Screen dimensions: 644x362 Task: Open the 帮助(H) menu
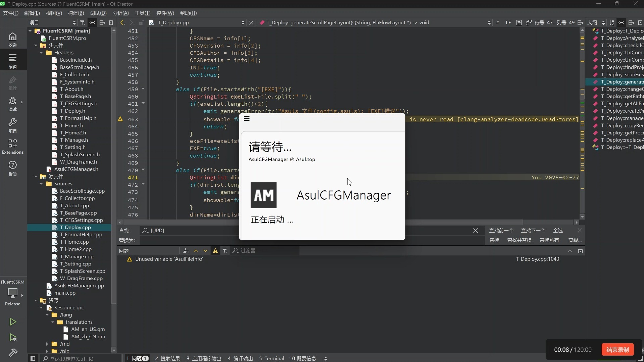(189, 13)
